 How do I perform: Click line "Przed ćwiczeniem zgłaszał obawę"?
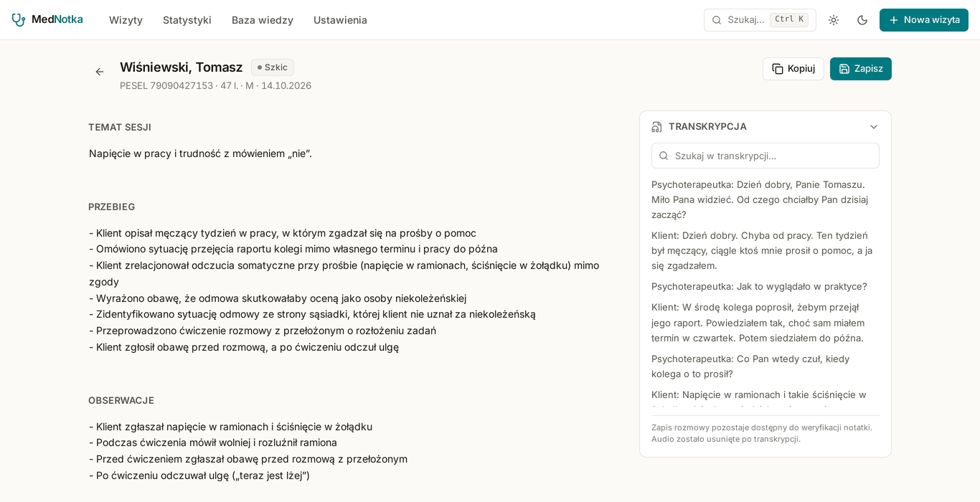point(248,459)
